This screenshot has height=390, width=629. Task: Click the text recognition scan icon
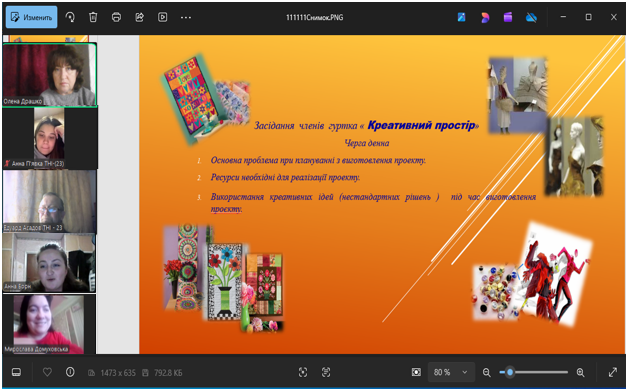326,372
